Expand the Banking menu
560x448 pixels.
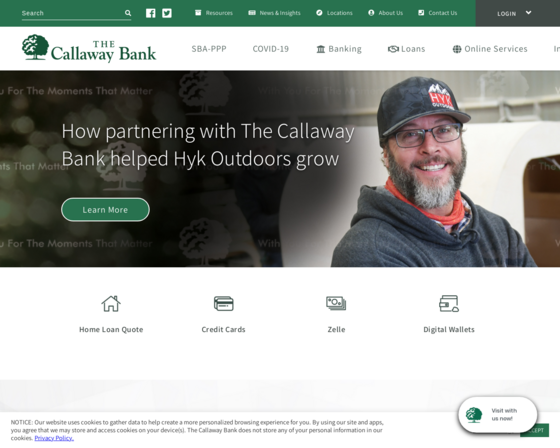339,49
